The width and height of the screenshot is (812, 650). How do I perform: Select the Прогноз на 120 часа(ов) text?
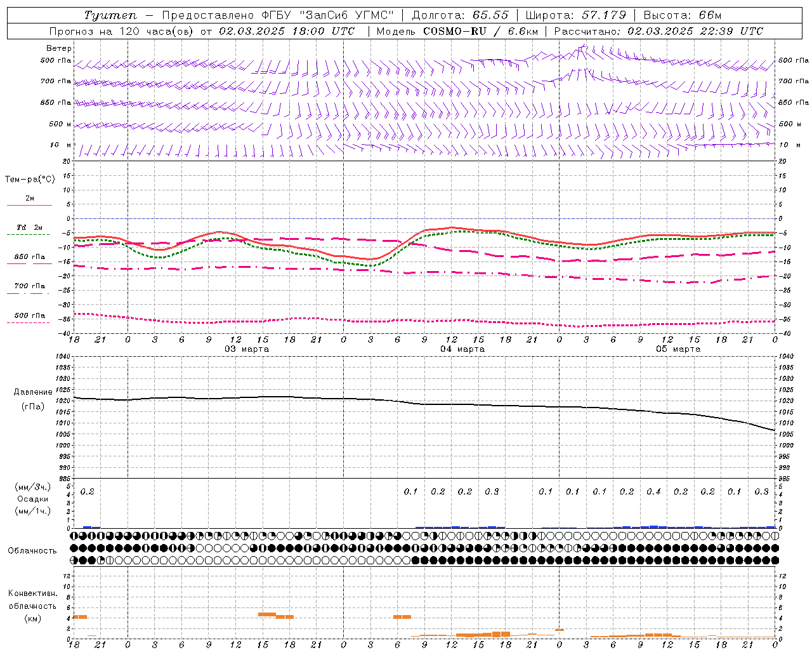[x=121, y=31]
